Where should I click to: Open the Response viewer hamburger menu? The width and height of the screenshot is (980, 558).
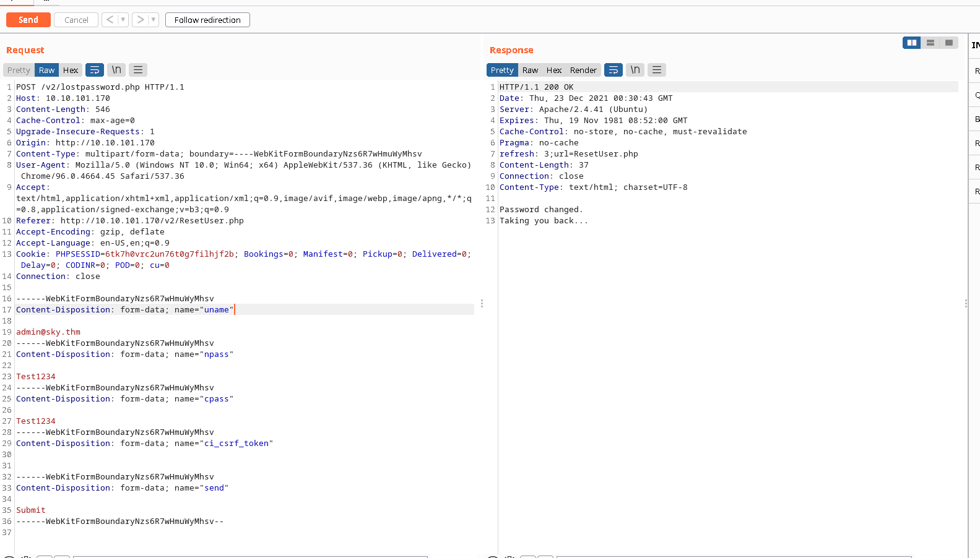pos(657,70)
